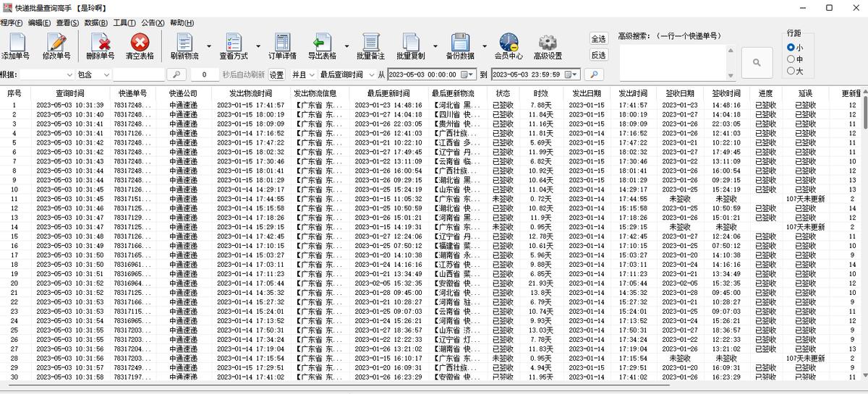Open the start date 00:00:00 calendar dropdown

[467, 74]
